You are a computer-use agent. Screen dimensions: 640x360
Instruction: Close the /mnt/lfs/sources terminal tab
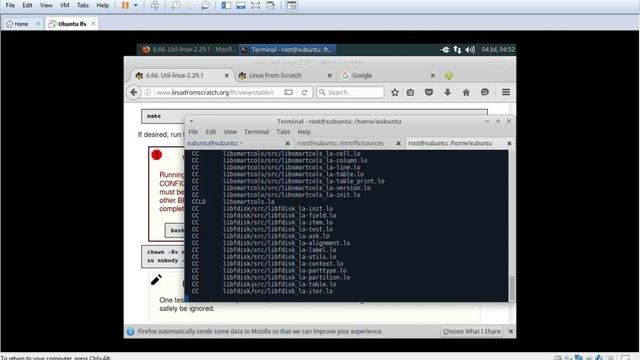coord(398,143)
